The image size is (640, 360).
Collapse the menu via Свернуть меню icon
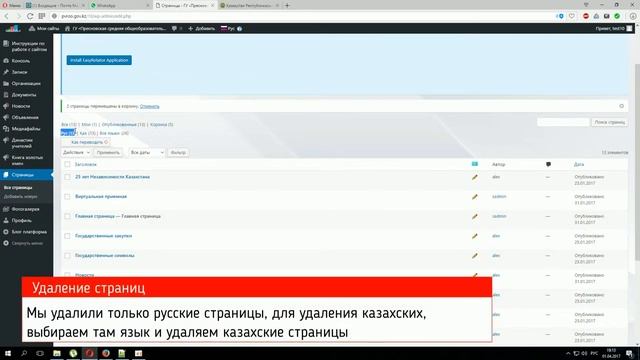pos(6,243)
